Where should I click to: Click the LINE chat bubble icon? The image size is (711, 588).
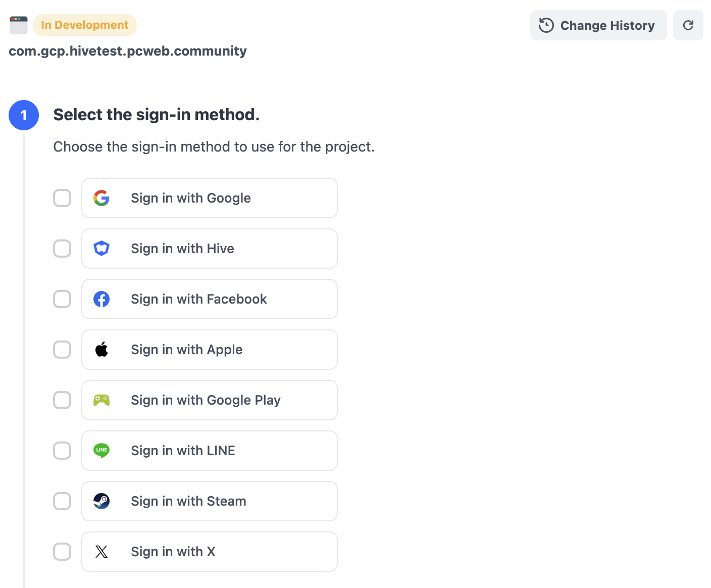101,450
